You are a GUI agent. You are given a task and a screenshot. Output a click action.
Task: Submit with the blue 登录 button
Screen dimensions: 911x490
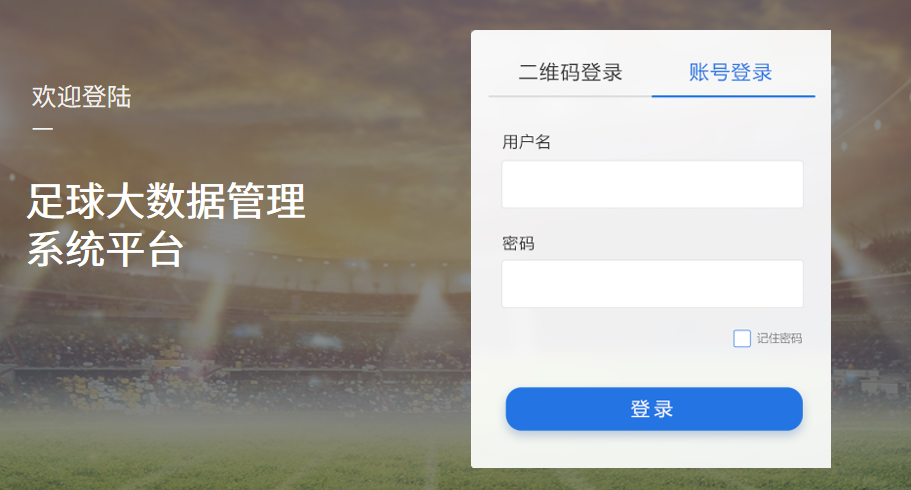pos(654,409)
